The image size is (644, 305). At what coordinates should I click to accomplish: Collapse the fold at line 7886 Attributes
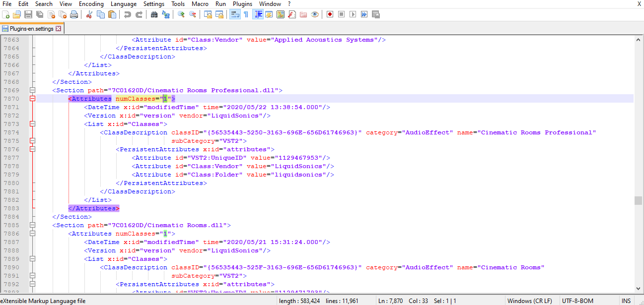tap(33, 234)
